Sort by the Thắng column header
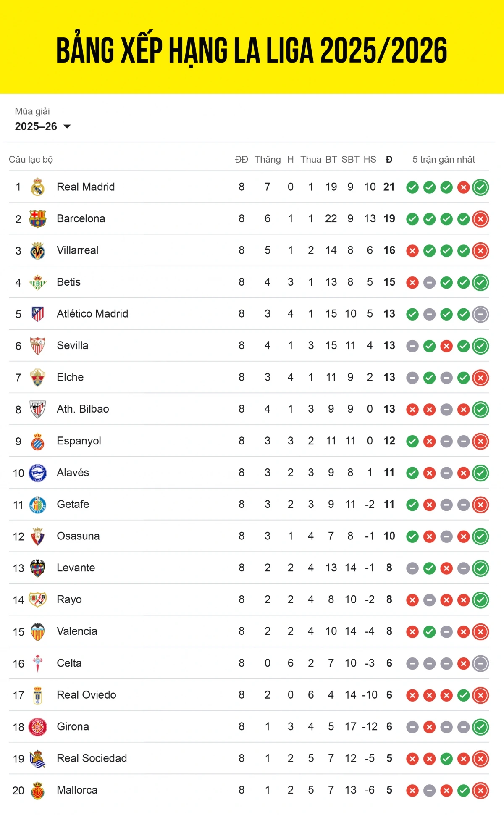 point(268,160)
